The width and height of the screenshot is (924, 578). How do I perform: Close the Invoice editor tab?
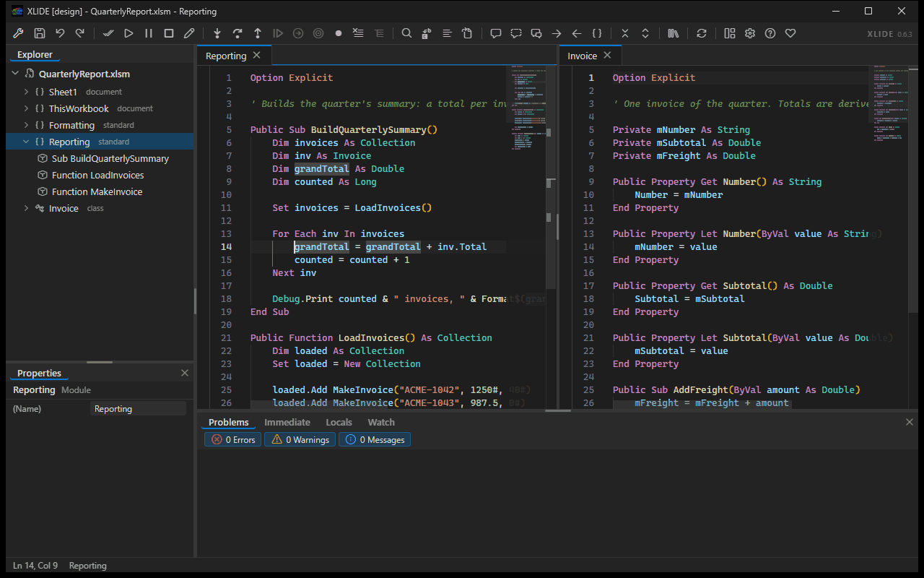coord(607,55)
